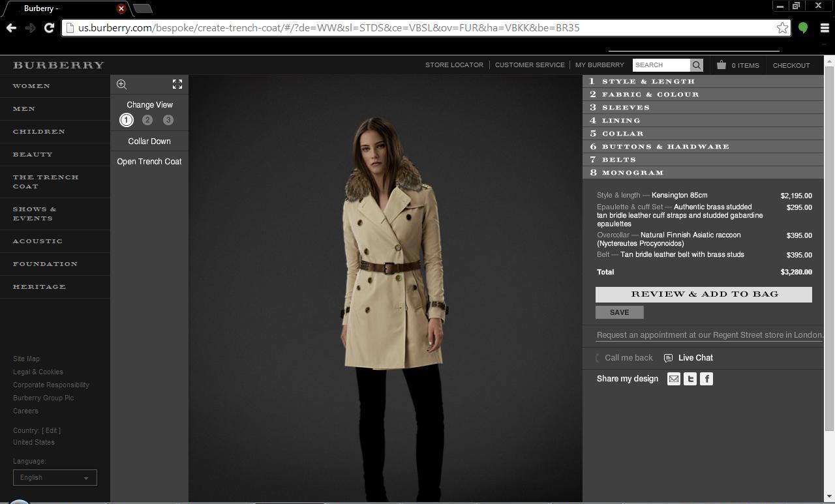Open fullscreen view with the expand icon
The image size is (835, 504).
coord(177,84)
